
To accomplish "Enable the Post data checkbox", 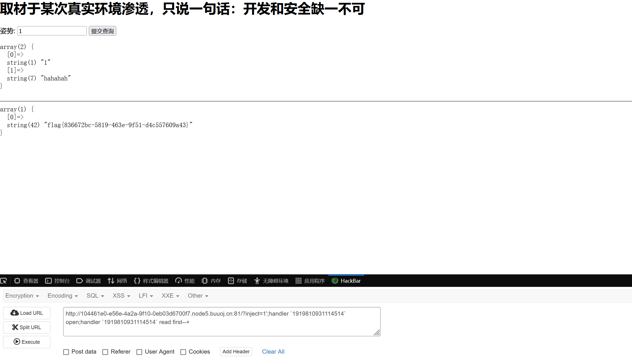I will pos(66,352).
